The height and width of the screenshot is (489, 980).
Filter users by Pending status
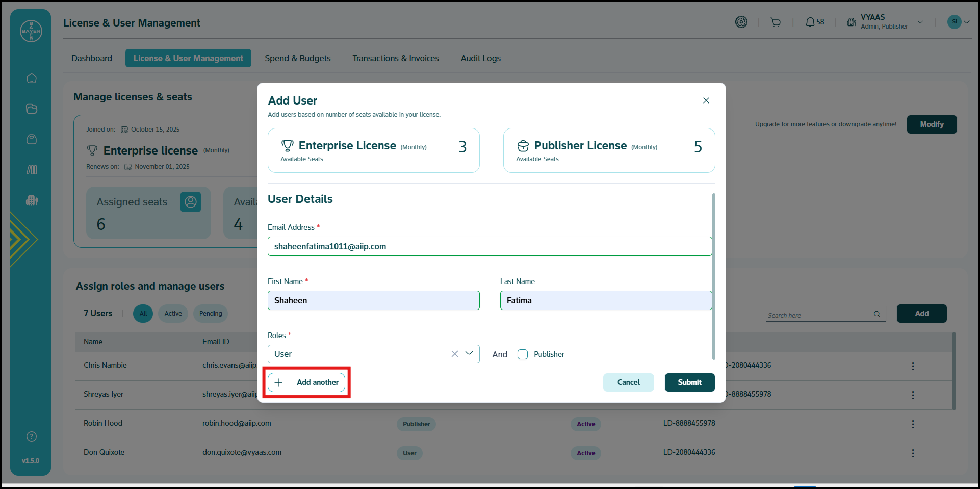[x=211, y=314]
